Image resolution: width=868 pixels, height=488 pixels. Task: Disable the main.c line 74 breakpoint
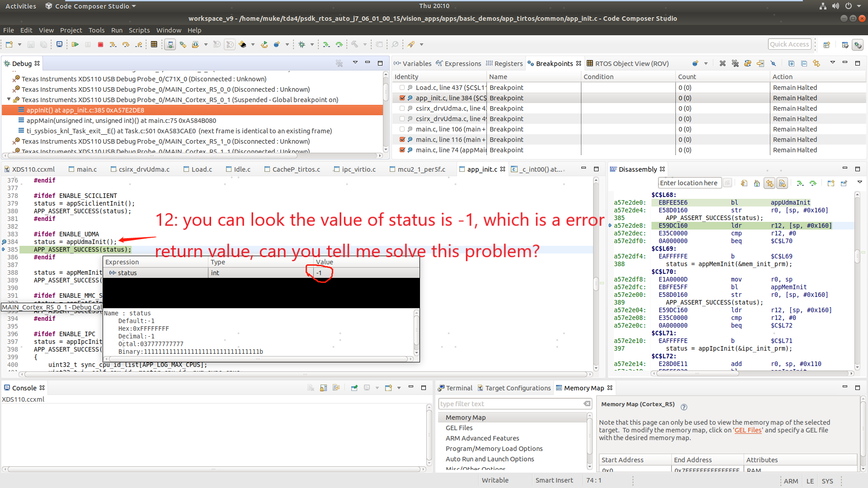point(402,150)
